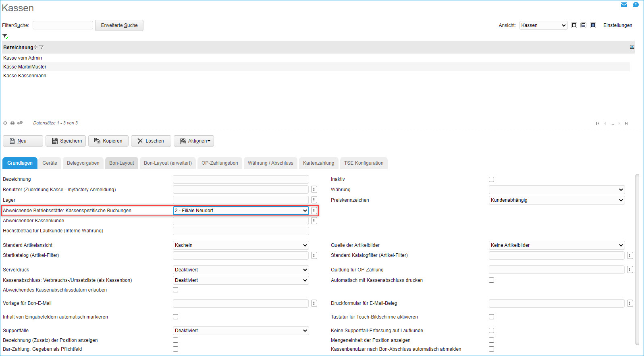Click the Erweiterte Suche button
Viewport: 644px width, 356px height.
pyautogui.click(x=119, y=25)
